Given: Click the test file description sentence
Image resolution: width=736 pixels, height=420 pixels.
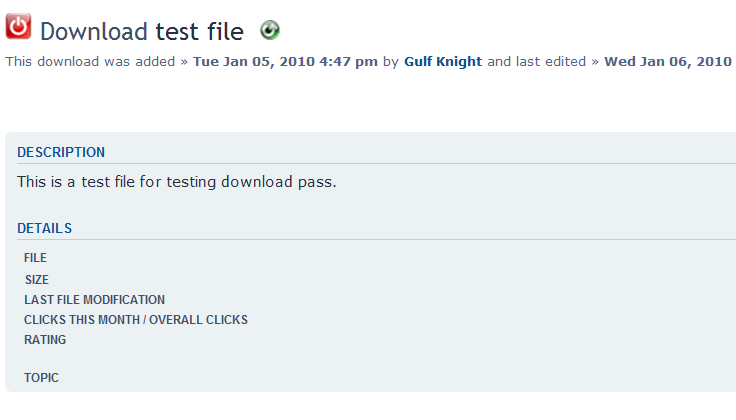Looking at the screenshot, I should [x=176, y=183].
